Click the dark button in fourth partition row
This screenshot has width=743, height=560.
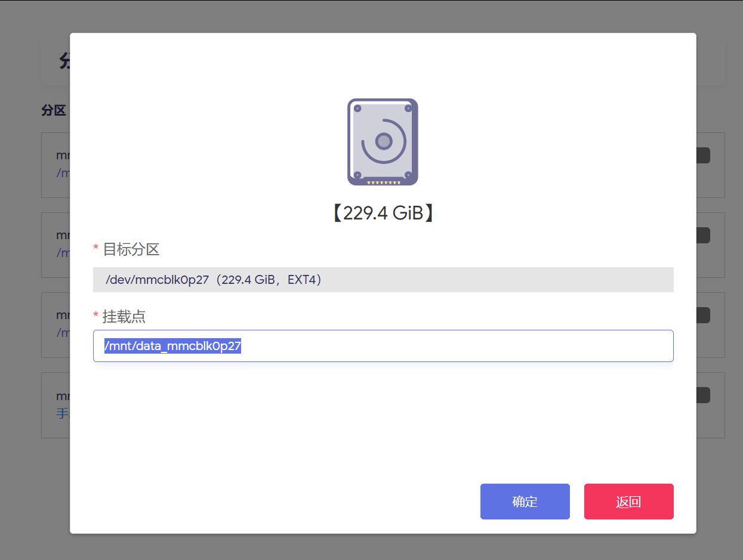703,395
